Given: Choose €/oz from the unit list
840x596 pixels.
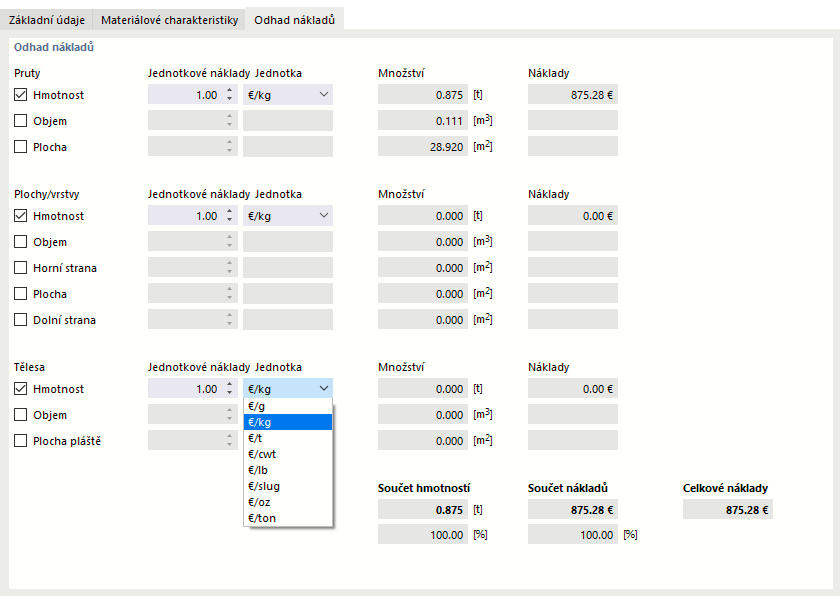Looking at the screenshot, I should coord(288,502).
